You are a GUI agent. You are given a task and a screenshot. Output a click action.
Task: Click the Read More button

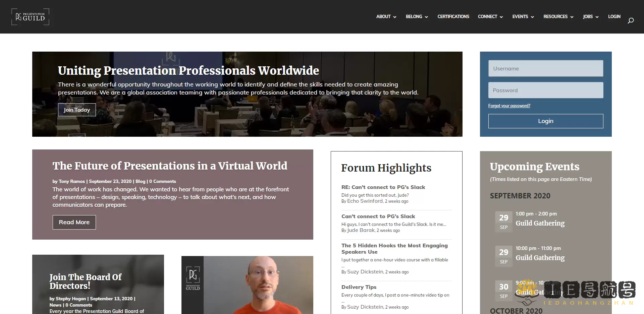[74, 222]
